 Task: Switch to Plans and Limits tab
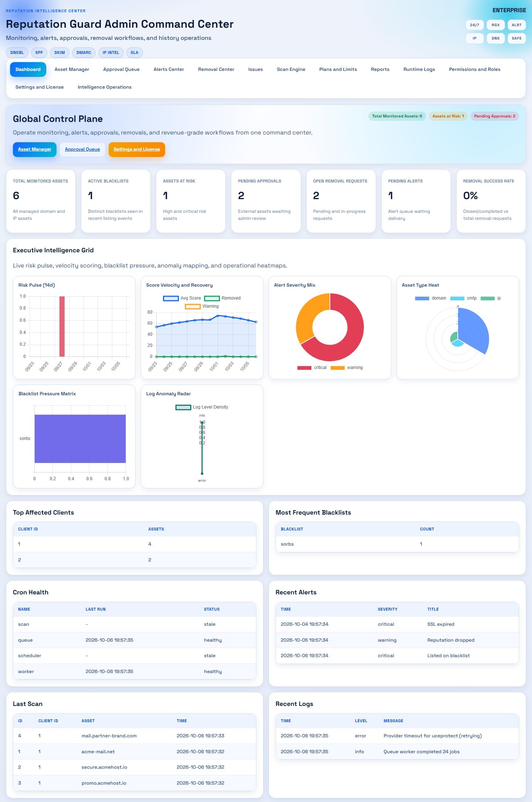338,69
